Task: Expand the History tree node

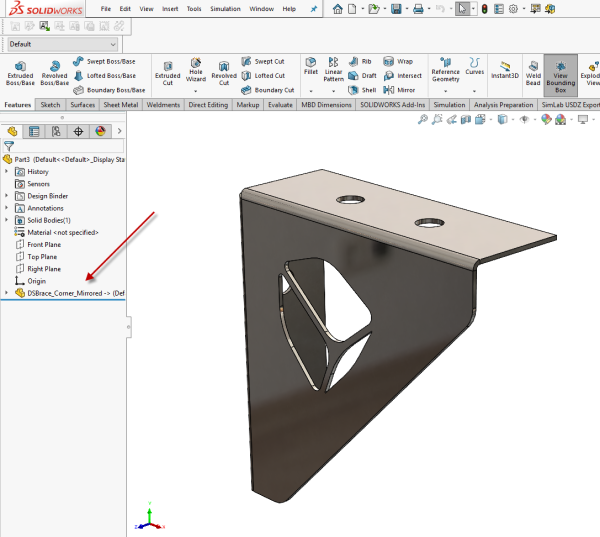Action: pyautogui.click(x=7, y=171)
